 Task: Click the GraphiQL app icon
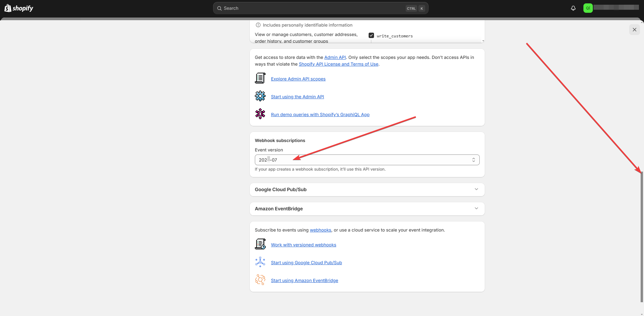click(260, 114)
